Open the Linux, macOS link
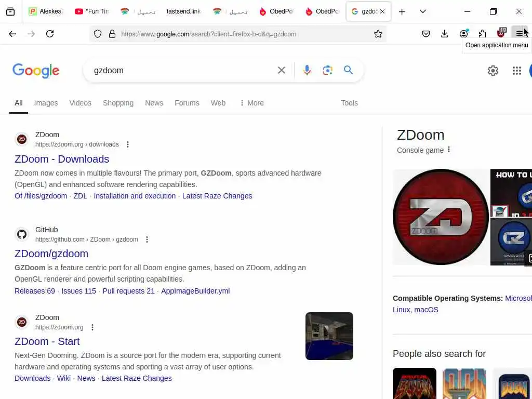This screenshot has height=399, width=532. pos(415,310)
